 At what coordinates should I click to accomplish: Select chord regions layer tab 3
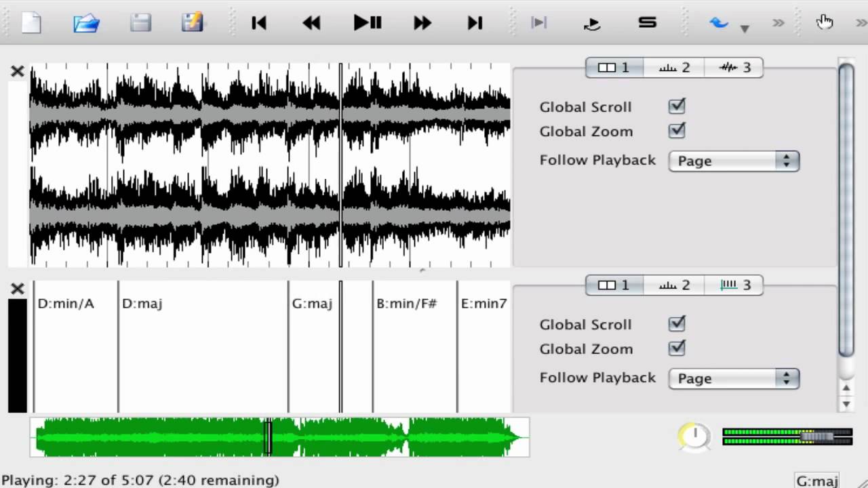[x=734, y=285]
